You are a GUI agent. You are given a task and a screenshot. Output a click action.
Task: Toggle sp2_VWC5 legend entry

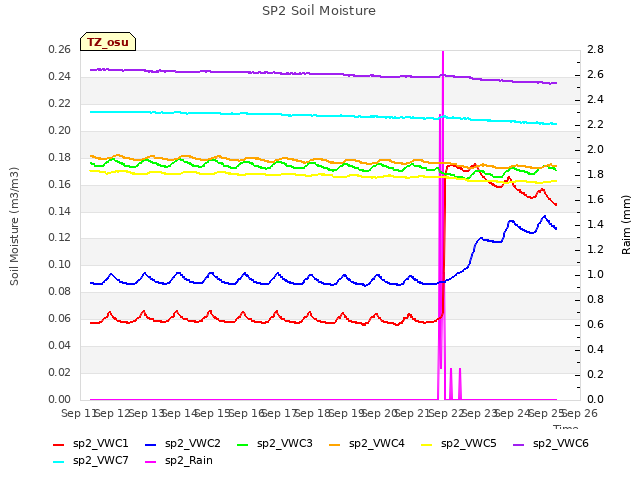459,443
